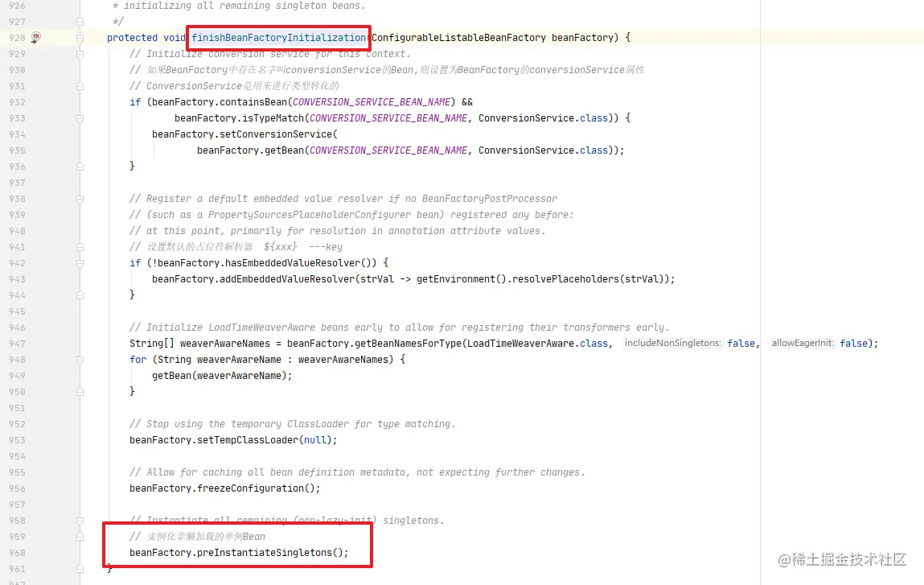Image resolution: width=924 pixels, height=585 pixels.
Task: Click line number 951 in the gutter
Action: tap(17, 408)
